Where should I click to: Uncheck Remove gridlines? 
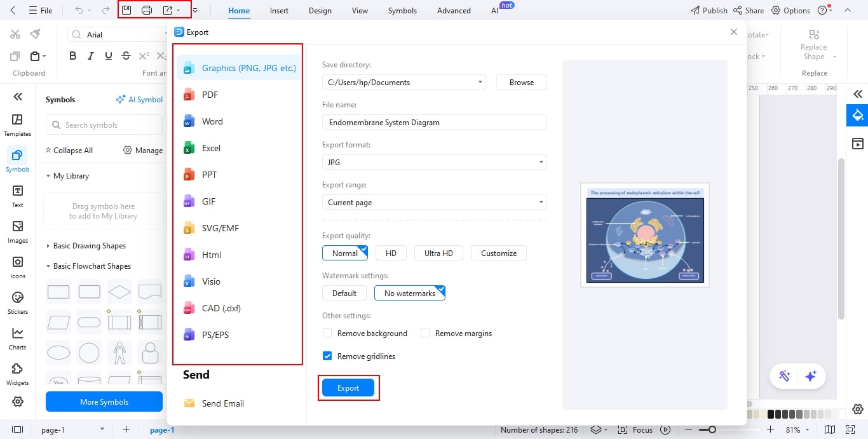click(x=327, y=356)
